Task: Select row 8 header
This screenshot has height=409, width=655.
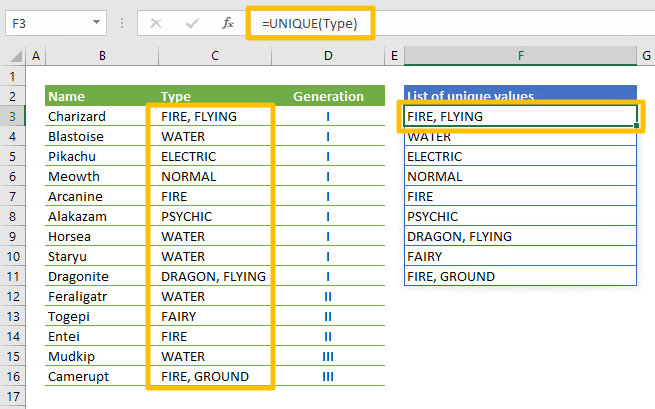Action: [13, 216]
